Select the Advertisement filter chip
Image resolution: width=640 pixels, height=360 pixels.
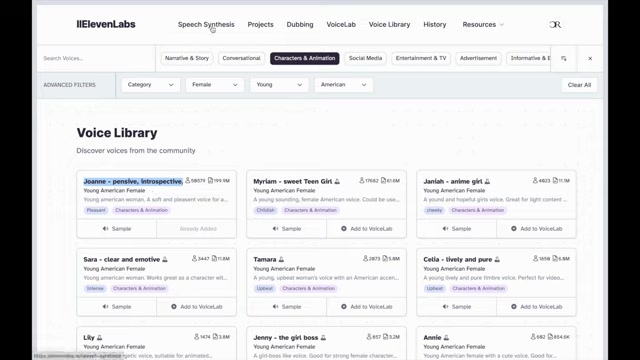[x=478, y=58]
